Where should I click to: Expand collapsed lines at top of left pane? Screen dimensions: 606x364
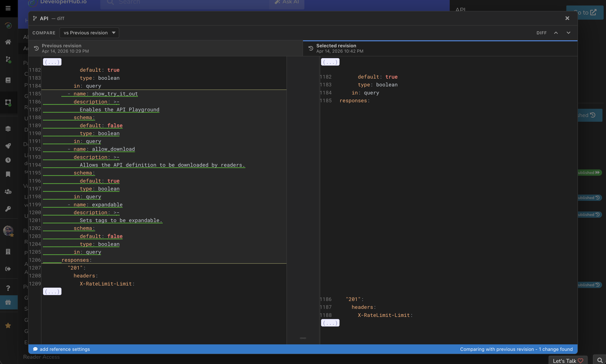[52, 62]
